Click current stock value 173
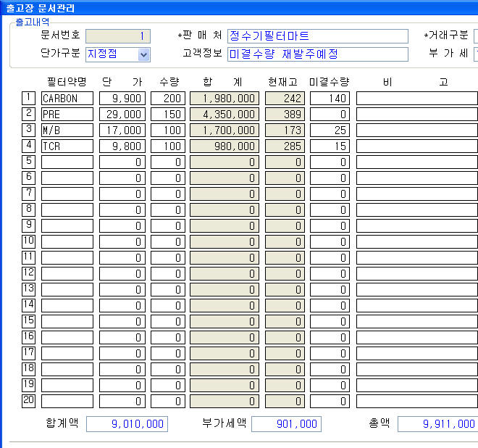The height and width of the screenshot is (448, 478). (285, 130)
